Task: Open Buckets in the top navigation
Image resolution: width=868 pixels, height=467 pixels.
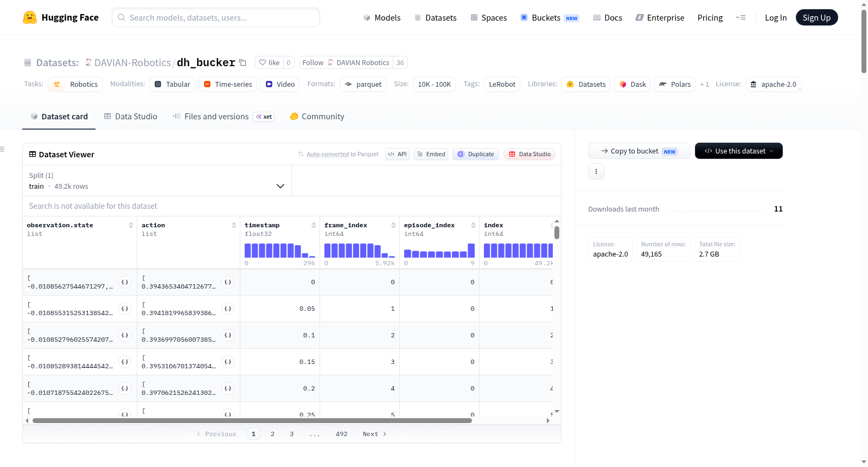Action: click(550, 18)
